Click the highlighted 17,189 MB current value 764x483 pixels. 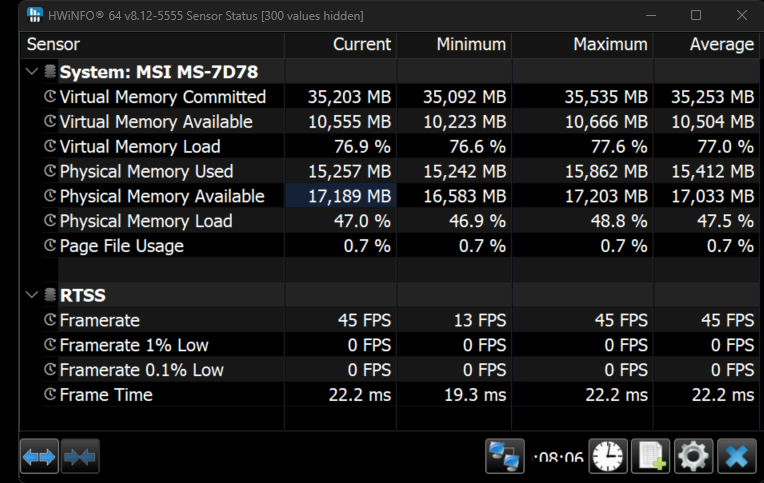point(349,196)
